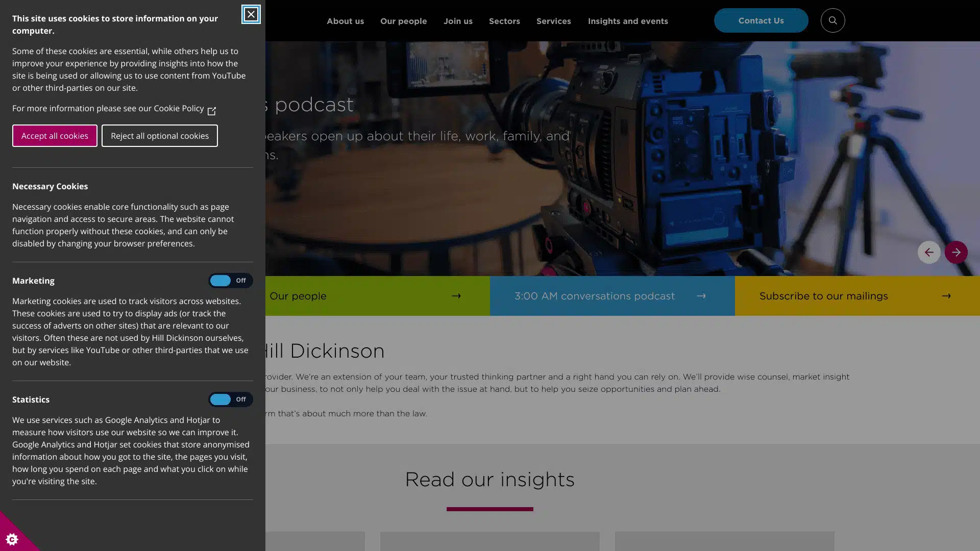Advance to next carousel slide

(955, 252)
